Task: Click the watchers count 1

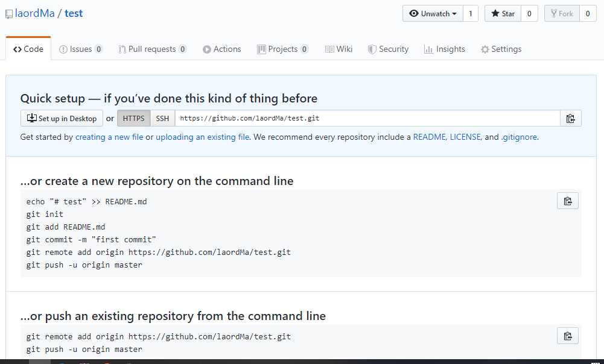Action: coord(470,13)
